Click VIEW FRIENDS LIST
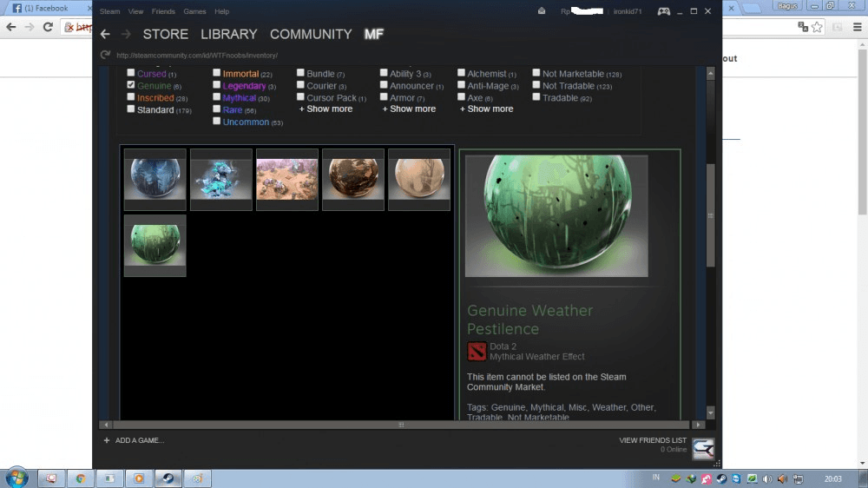 [653, 440]
